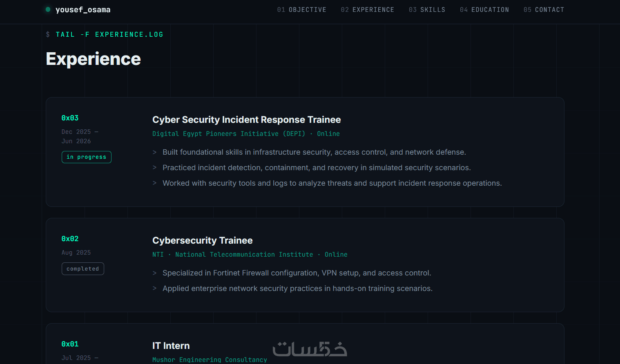Screen dimensions: 620x364
Task: Click the 'completed' status badge
Action: tap(83, 269)
